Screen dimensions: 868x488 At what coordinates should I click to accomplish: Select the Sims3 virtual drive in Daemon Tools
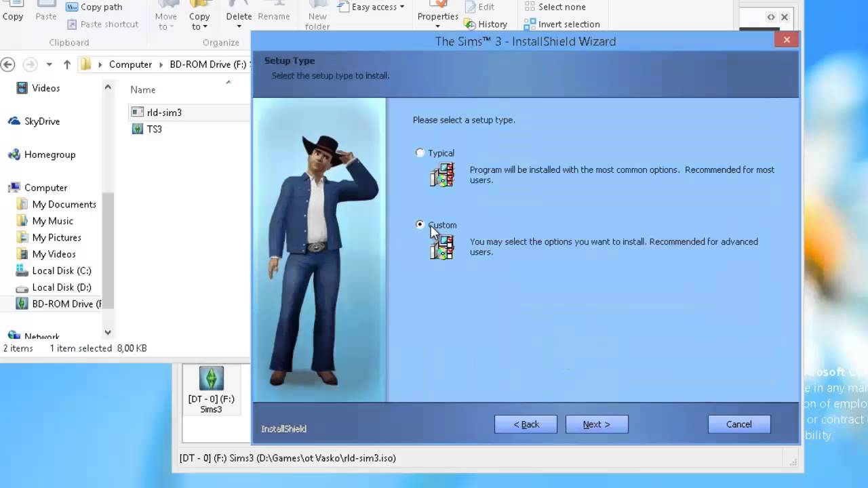pyautogui.click(x=211, y=390)
